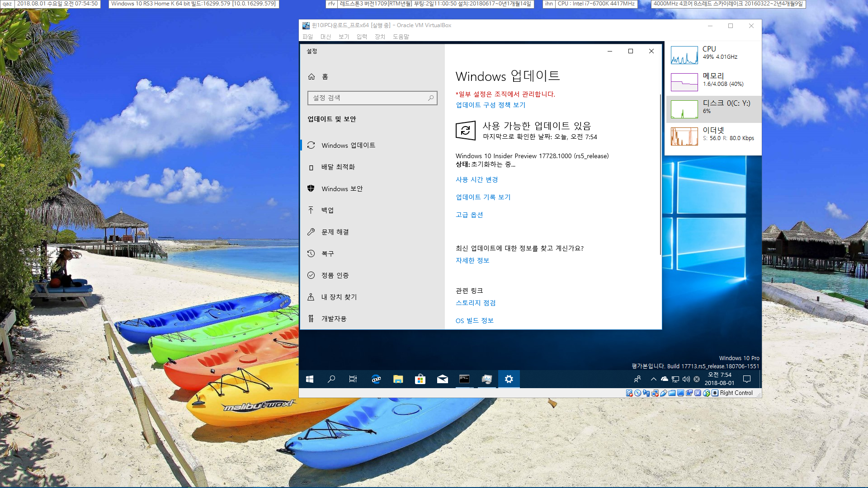
Task: Click 스토리지 점검 link
Action: [x=476, y=303]
